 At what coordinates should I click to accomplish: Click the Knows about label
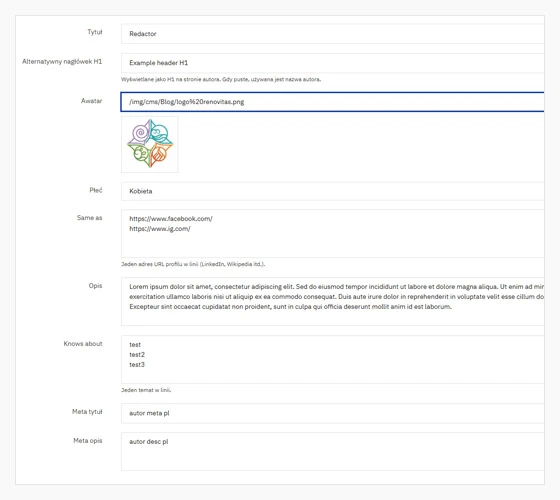(x=83, y=344)
